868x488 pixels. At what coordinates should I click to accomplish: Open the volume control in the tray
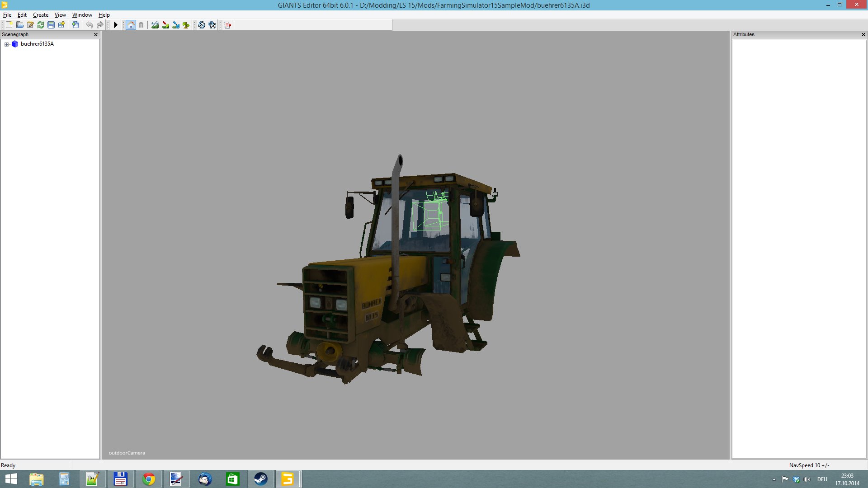coord(807,479)
